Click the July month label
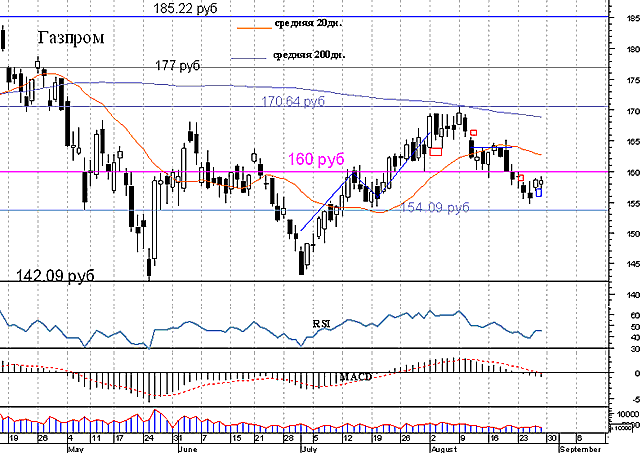Image resolution: width=643 pixels, height=454 pixels. 309,449
